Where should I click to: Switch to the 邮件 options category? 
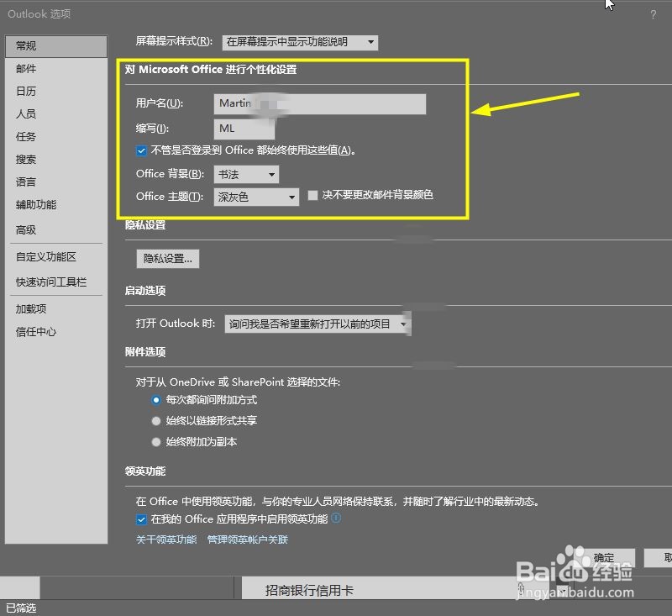(x=56, y=69)
